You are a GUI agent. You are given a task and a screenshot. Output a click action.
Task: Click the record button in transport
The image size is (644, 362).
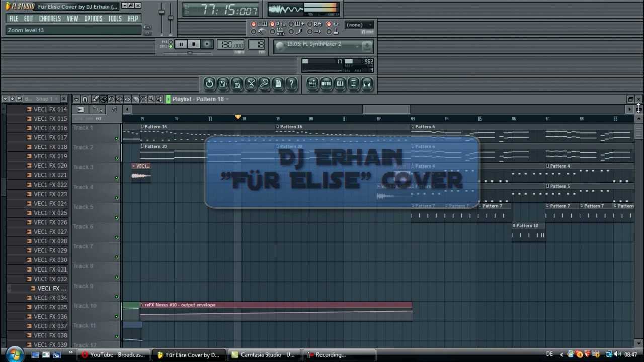(x=207, y=44)
